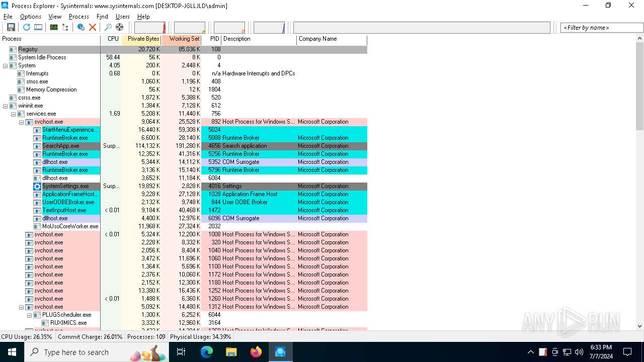Collapse svchost.exe PID 1312 node
This screenshot has height=362, width=644.
[22, 307]
